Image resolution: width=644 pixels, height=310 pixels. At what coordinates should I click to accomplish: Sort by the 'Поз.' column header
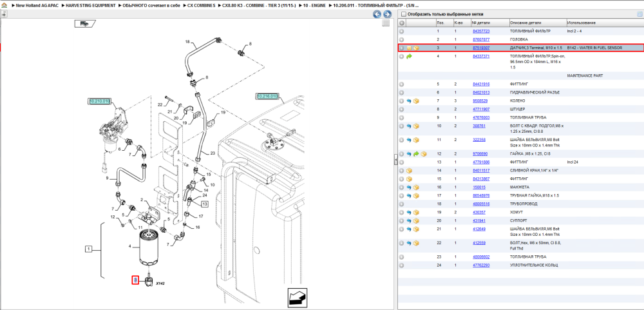444,23
